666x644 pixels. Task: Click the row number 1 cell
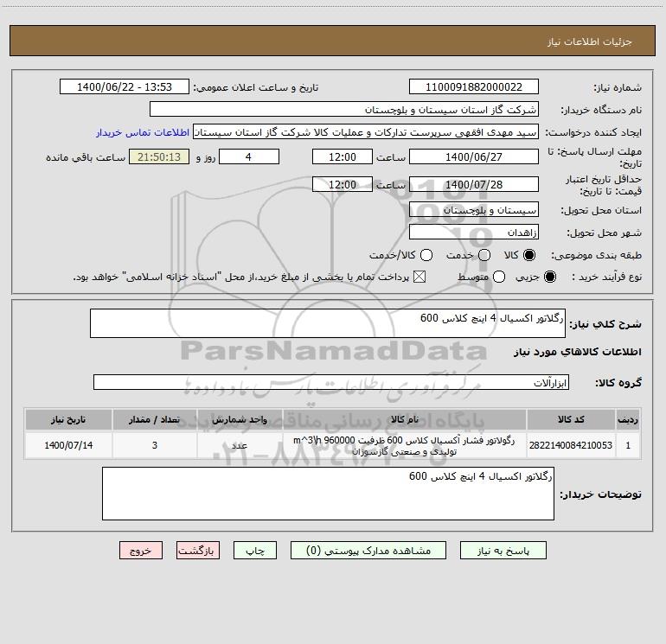coord(628,445)
